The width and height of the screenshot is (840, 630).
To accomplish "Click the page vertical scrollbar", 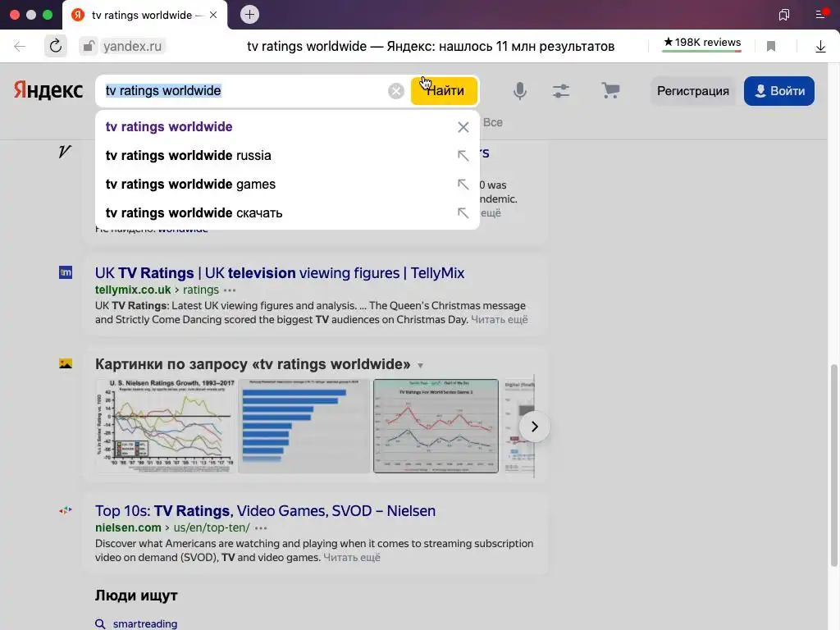I will coord(833,465).
